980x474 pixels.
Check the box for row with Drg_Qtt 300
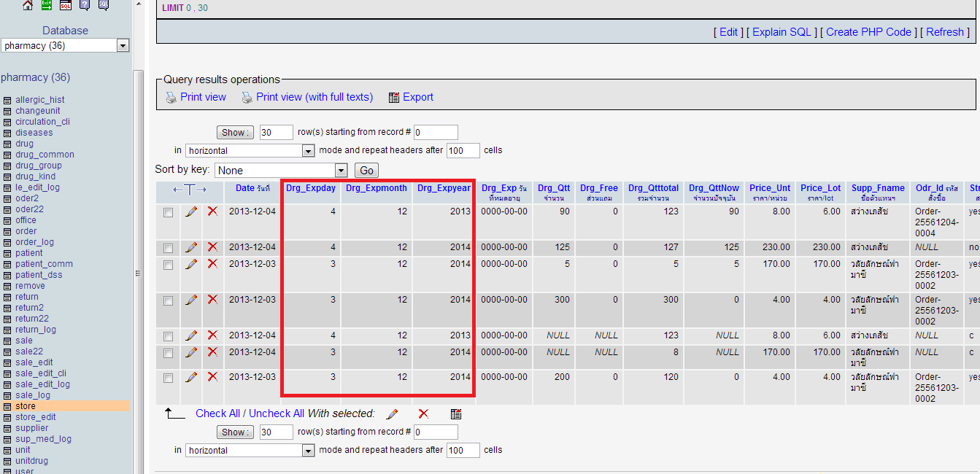point(169,301)
